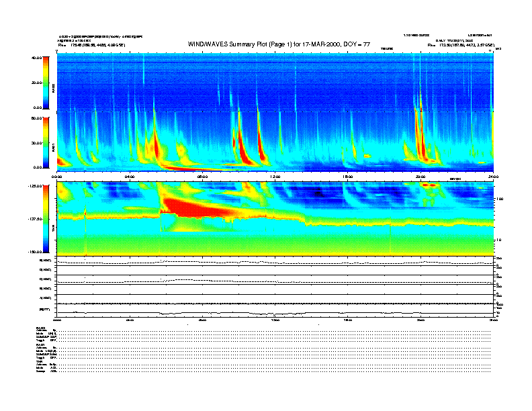
Task: Click the RAD2 status header at bottom left
Action: (41, 328)
